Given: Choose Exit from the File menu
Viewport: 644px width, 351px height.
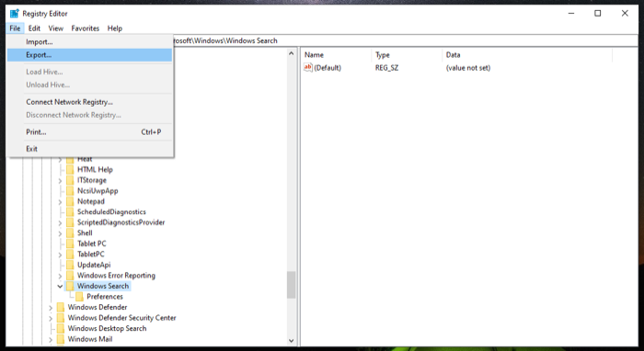Looking at the screenshot, I should click(89, 149).
